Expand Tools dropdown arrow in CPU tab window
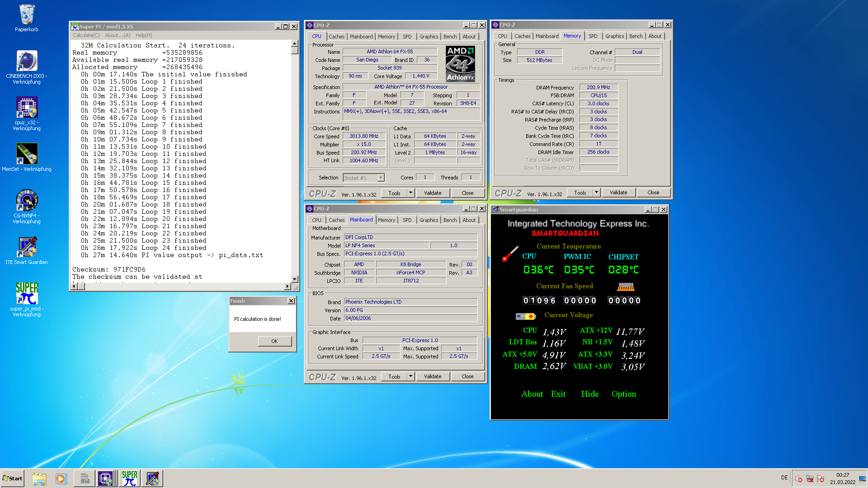The width and height of the screenshot is (868, 488). [410, 193]
